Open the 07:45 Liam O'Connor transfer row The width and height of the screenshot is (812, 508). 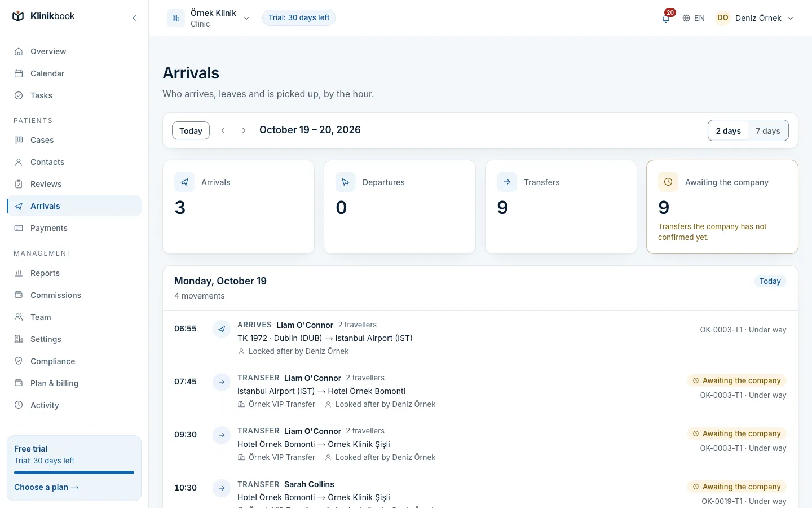point(480,391)
